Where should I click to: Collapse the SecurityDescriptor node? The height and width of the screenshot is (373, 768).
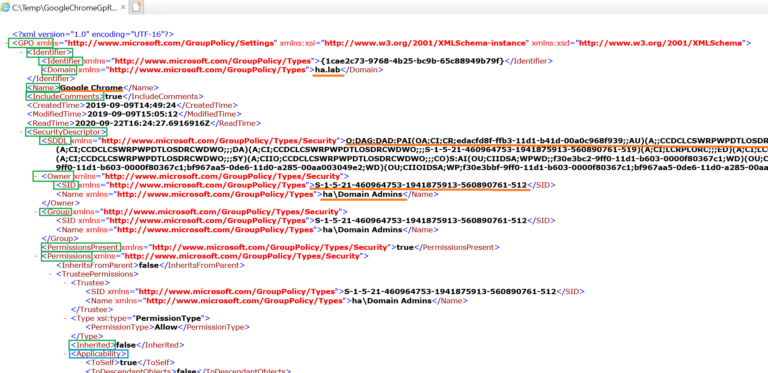pyautogui.click(x=21, y=132)
